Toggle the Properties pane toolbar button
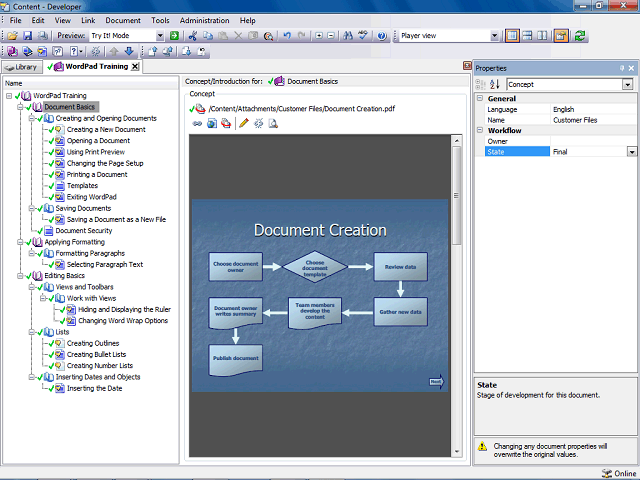 tap(560, 36)
